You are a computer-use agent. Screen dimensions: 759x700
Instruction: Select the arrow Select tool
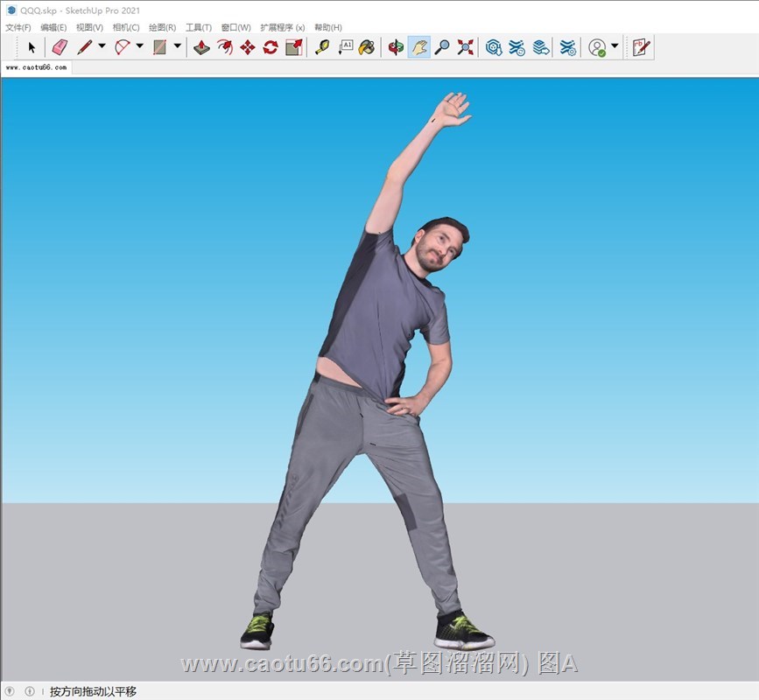click(x=32, y=47)
